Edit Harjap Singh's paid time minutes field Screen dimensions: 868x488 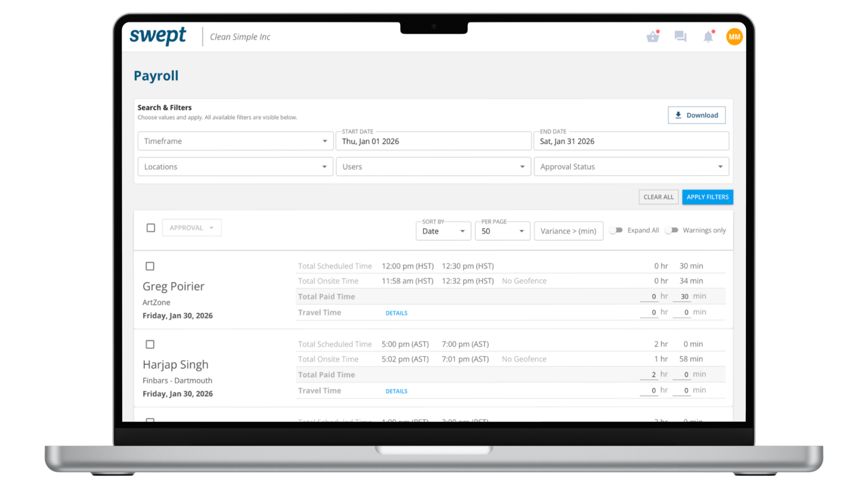click(x=682, y=375)
